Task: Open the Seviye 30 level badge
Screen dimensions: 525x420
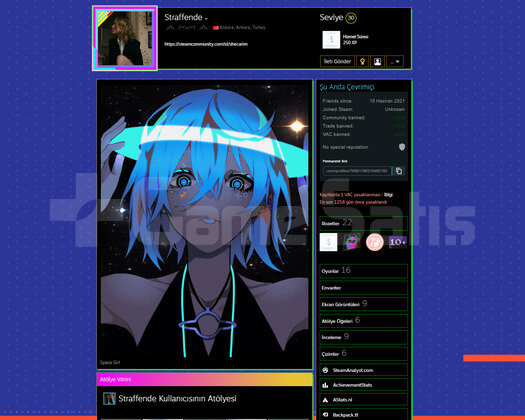Action: point(351,18)
